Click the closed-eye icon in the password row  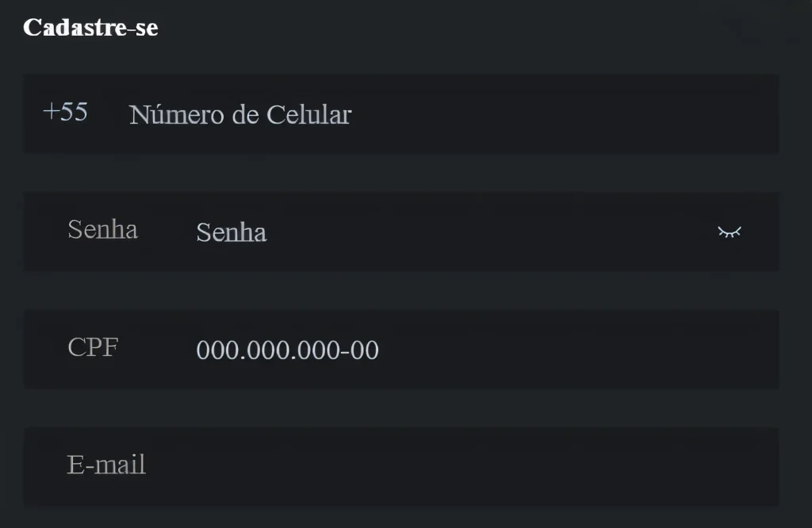[730, 232]
